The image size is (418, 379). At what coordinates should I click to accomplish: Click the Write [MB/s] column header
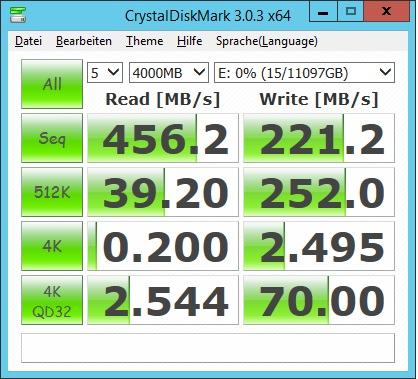(x=319, y=99)
